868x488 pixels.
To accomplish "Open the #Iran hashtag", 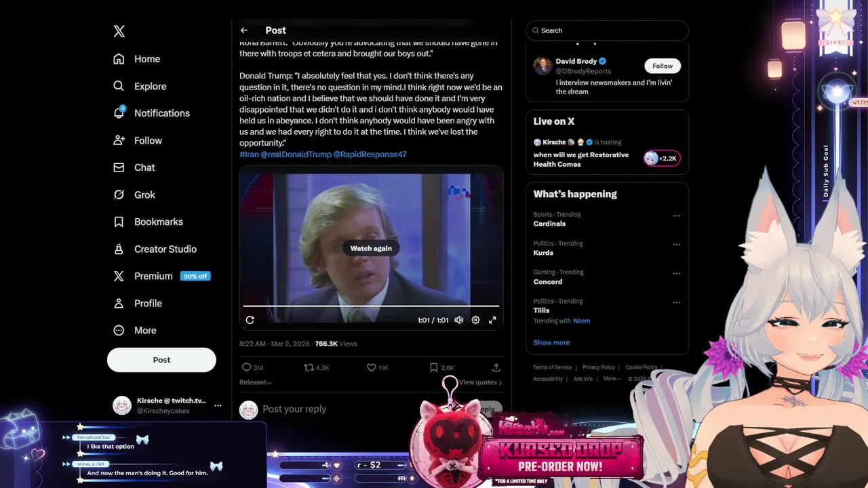I will [x=249, y=155].
